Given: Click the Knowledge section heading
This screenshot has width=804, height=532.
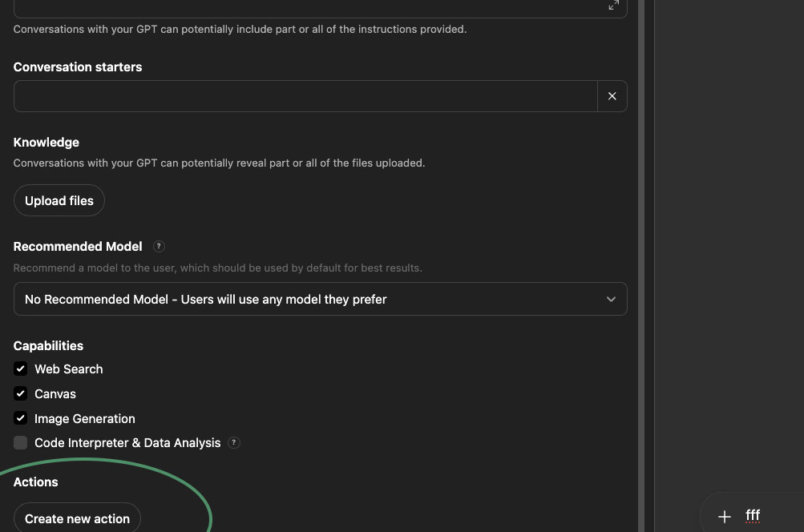Looking at the screenshot, I should point(46,142).
